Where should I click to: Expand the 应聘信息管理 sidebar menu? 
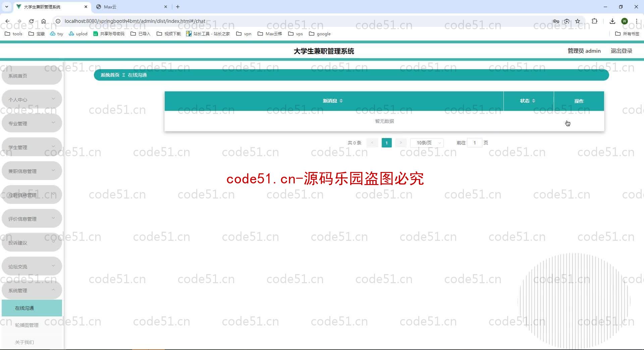[32, 195]
